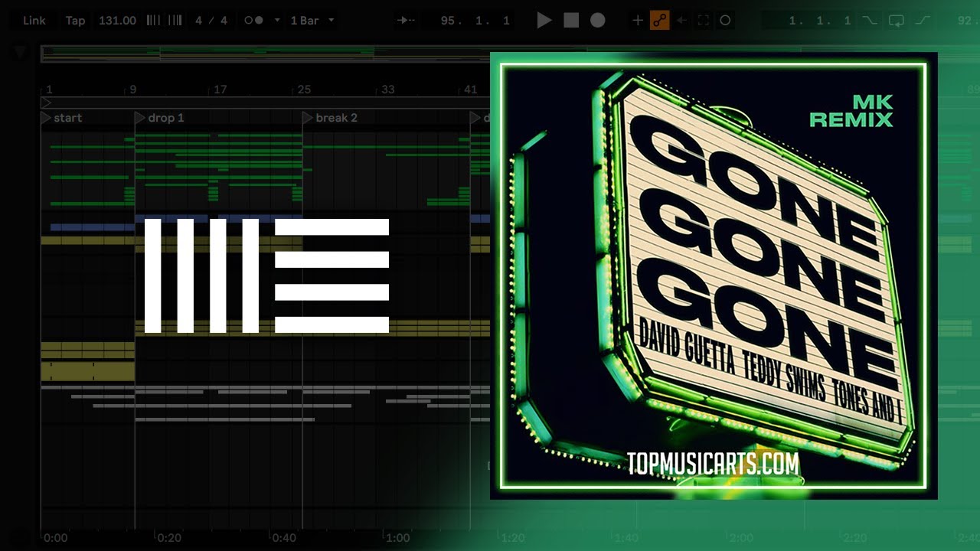The height and width of the screenshot is (551, 980).
Task: Start playback with the Play button
Action: pos(544,21)
